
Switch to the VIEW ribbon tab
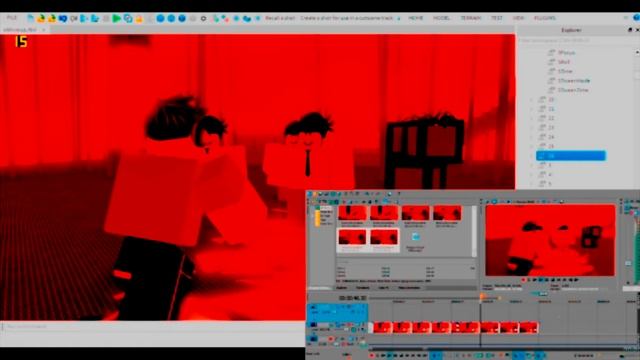(x=518, y=18)
